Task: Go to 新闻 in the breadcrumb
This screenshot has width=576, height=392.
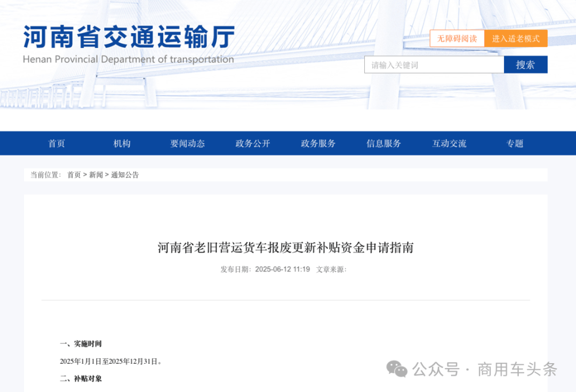Action: (x=96, y=175)
